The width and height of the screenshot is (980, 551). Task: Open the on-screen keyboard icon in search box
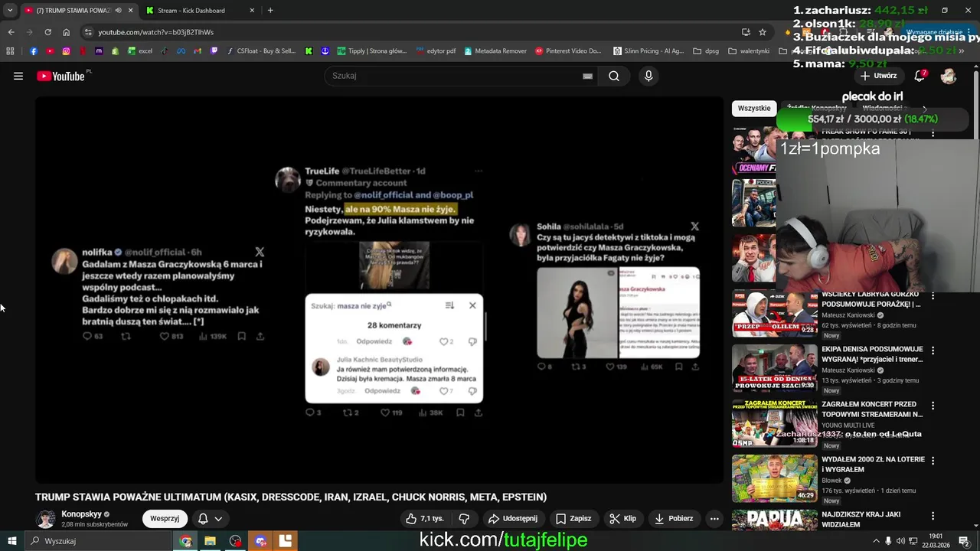[x=587, y=76]
